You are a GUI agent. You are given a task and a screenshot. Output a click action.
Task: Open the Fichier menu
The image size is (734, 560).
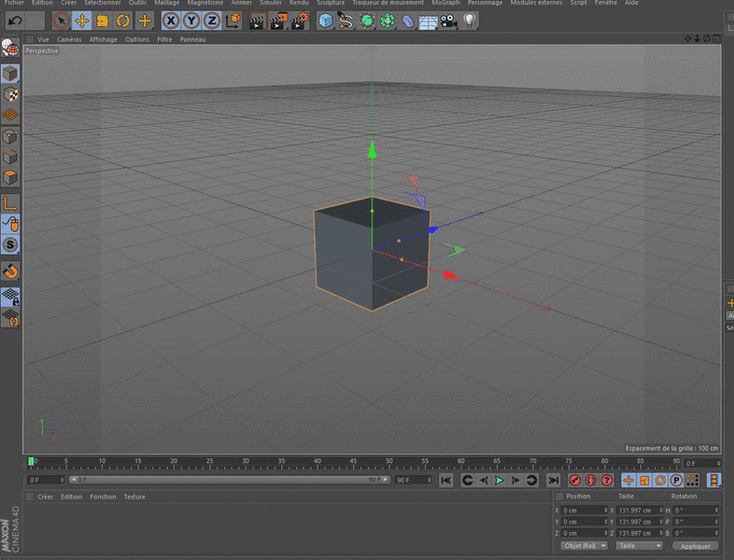(x=14, y=3)
